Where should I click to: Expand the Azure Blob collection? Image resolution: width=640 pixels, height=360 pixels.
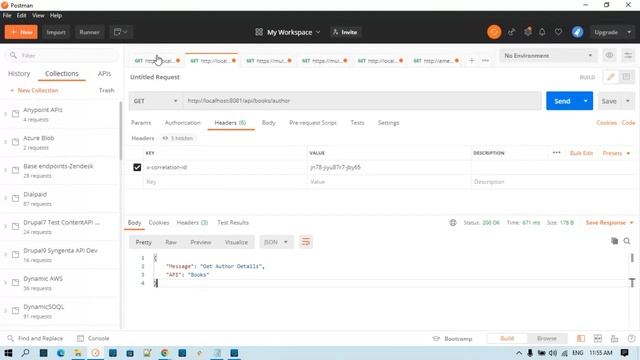tap(5, 142)
